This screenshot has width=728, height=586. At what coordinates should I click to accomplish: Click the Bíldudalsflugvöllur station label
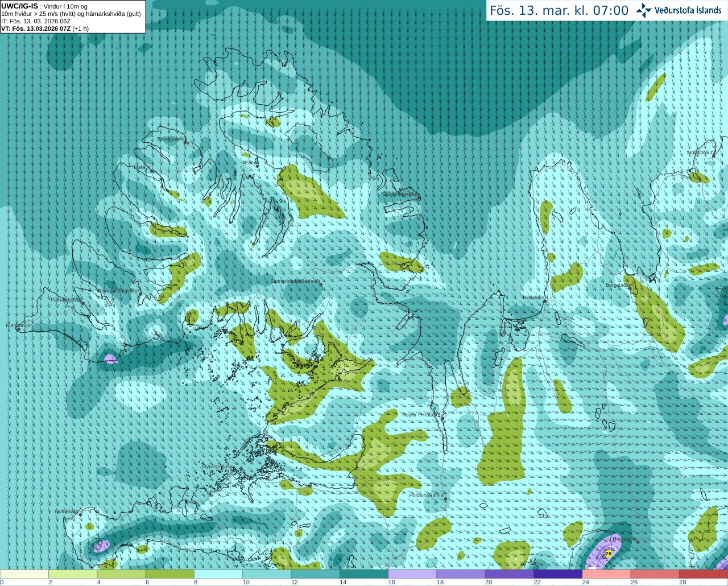118,290
